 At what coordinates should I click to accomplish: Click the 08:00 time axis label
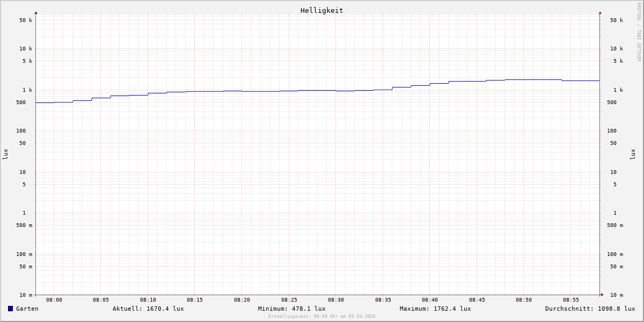pos(54,300)
